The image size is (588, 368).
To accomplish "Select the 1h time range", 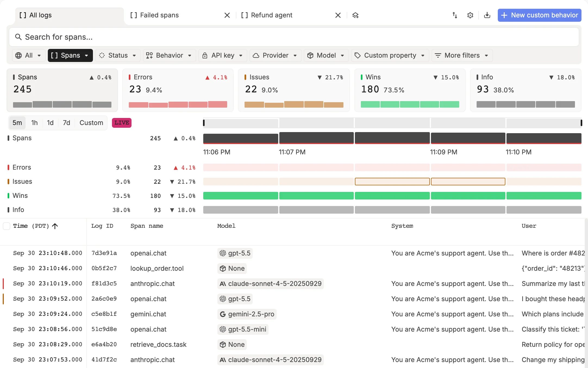I will coord(34,123).
